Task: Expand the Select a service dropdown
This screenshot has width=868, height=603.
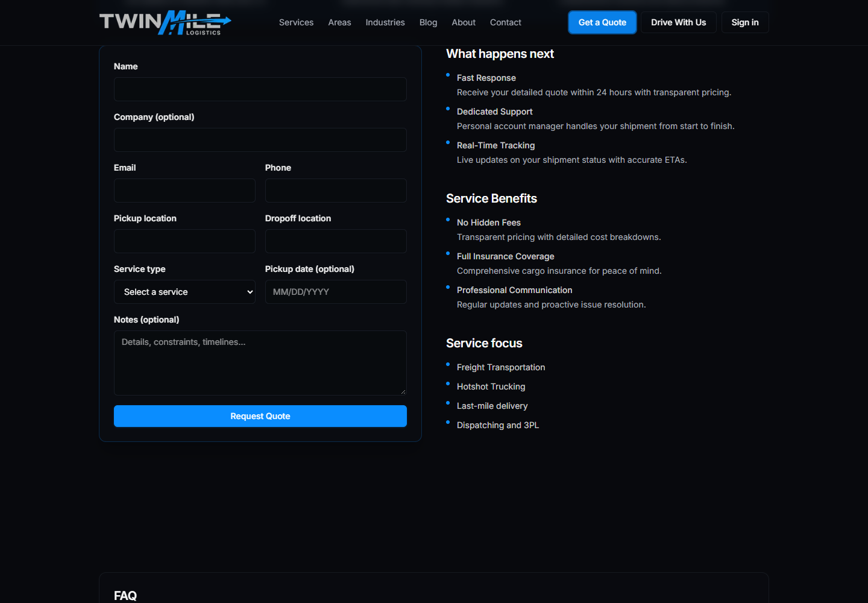Action: pos(184,292)
